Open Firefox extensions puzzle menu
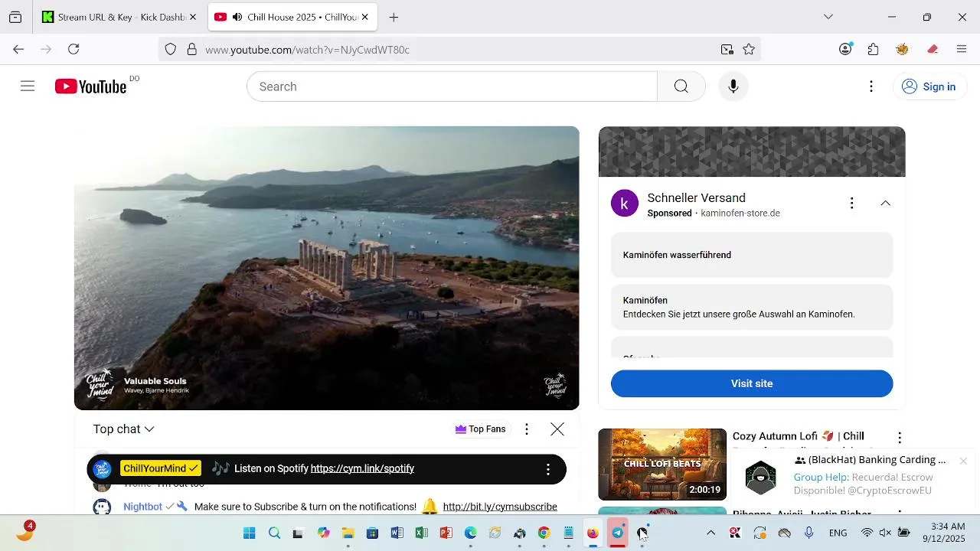 [874, 49]
